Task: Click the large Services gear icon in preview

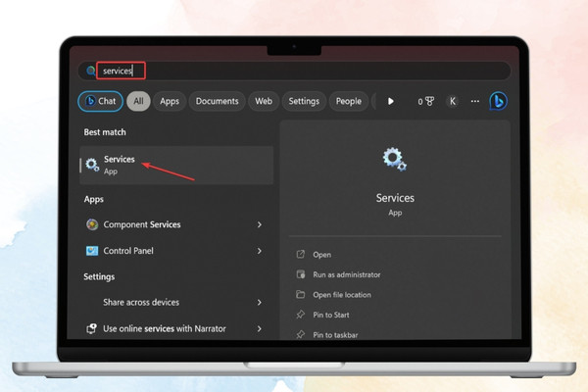Action: click(x=395, y=160)
